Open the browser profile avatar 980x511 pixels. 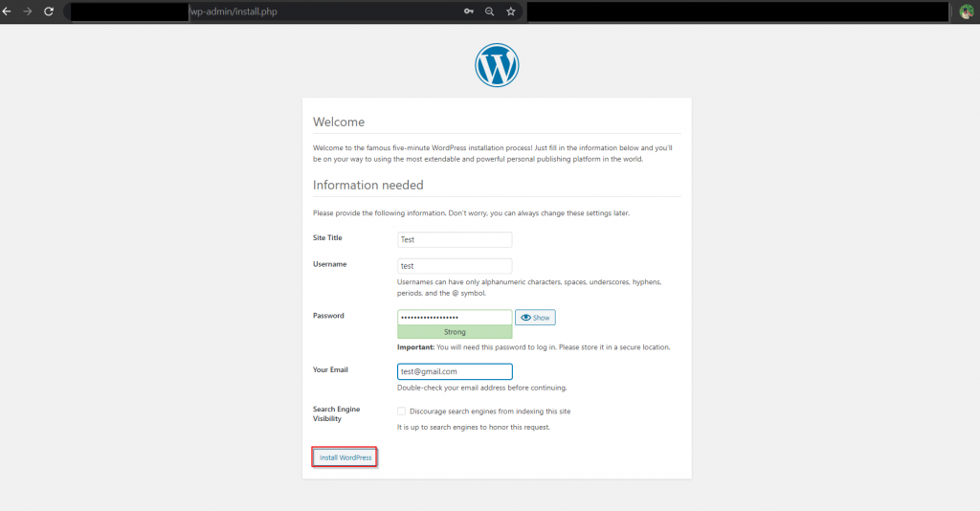967,11
